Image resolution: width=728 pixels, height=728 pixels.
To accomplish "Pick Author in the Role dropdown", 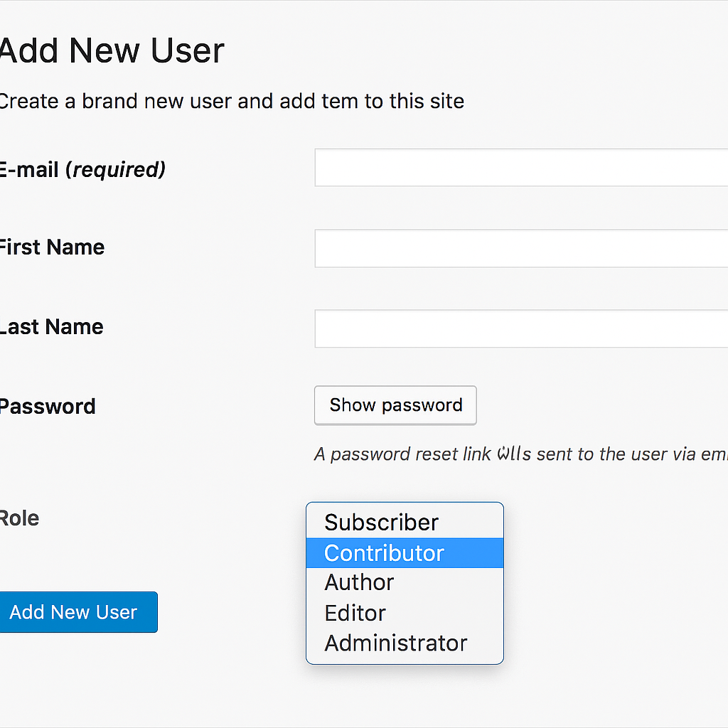I will pos(359,582).
